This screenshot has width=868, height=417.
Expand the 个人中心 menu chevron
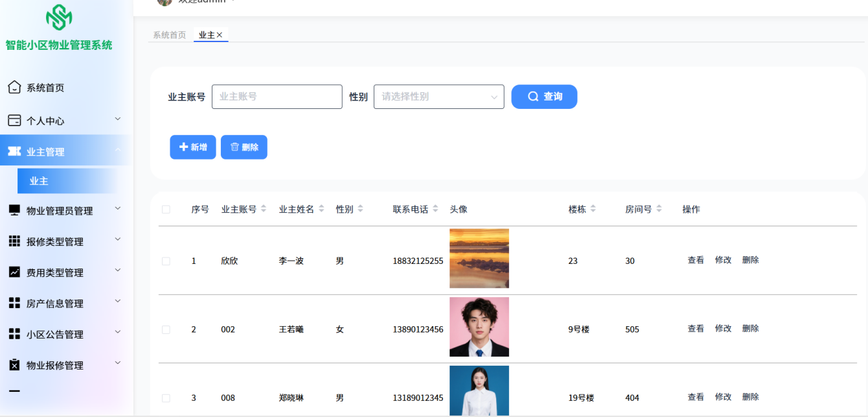click(118, 119)
